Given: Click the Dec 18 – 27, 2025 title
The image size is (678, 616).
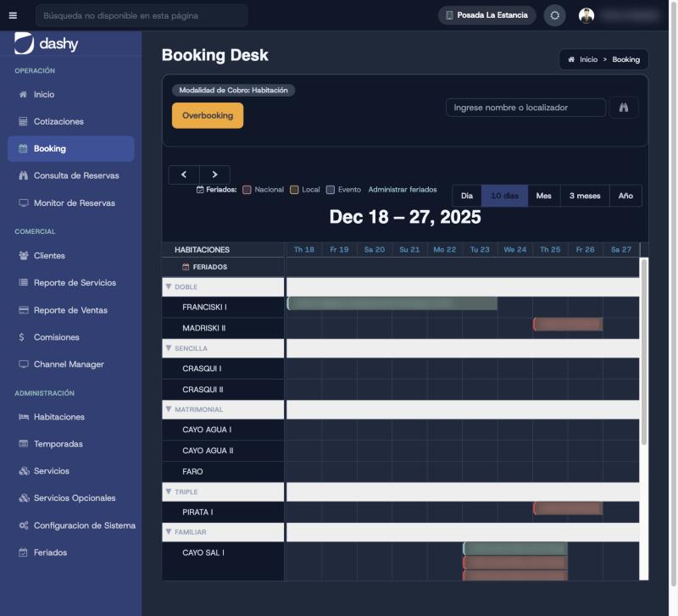Looking at the screenshot, I should [405, 217].
